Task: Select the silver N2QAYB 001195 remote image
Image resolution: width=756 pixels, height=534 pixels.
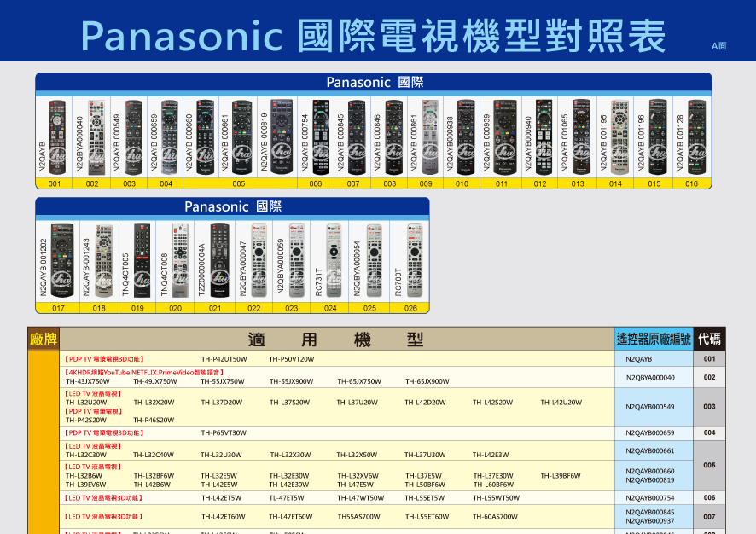Action: coord(619,136)
